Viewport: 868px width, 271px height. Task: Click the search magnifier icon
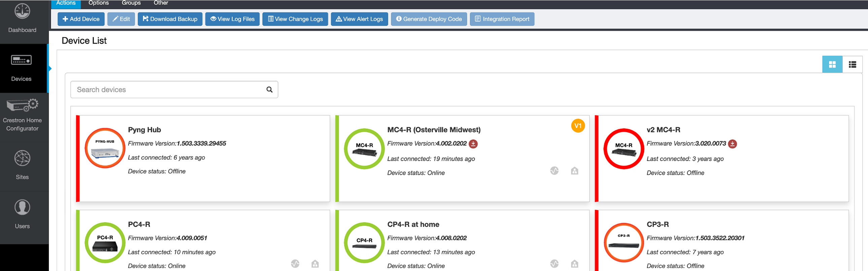tap(269, 90)
